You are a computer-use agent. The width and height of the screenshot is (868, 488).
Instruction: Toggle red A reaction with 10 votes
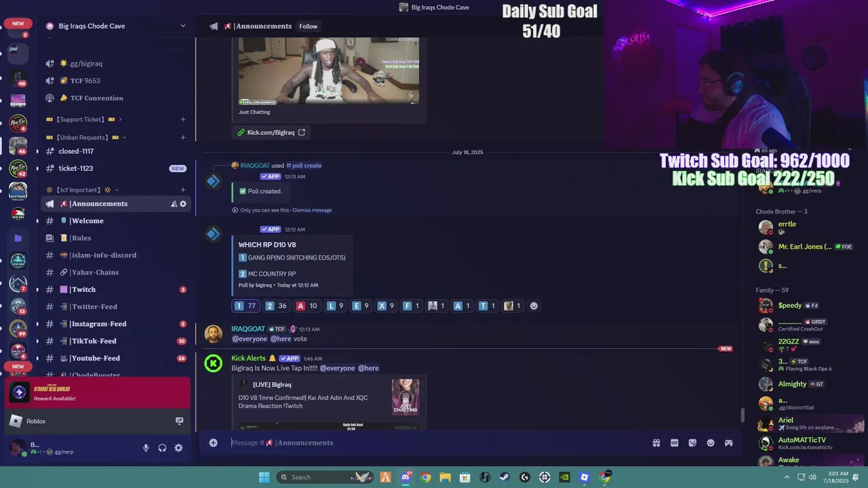(x=307, y=306)
